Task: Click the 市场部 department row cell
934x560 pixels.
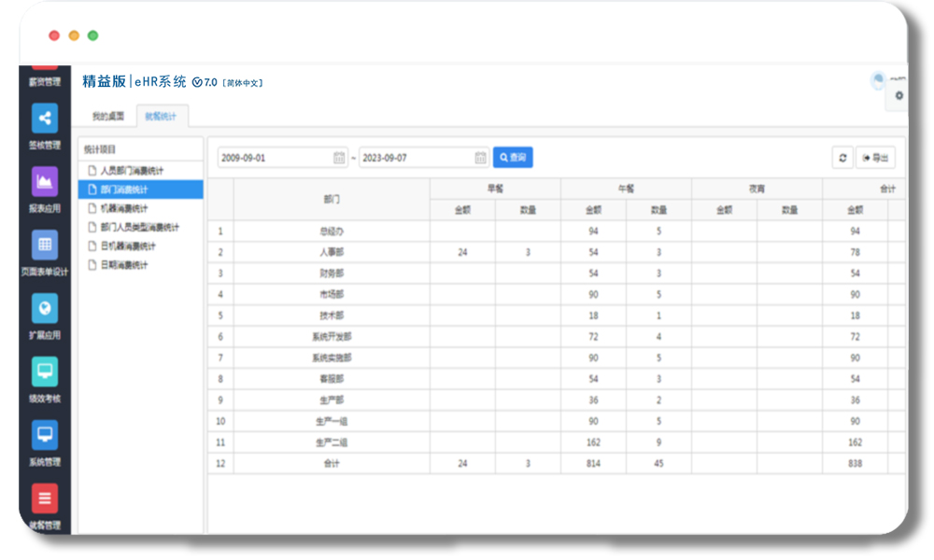Action: (x=332, y=295)
